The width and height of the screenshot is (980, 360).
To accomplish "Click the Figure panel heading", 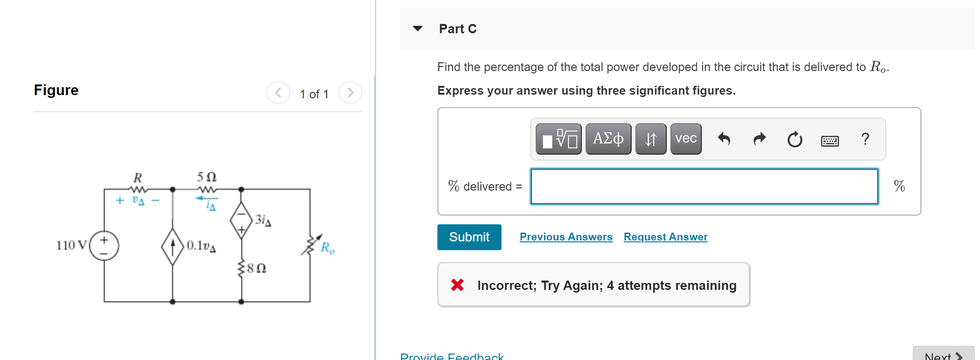I will tap(56, 90).
